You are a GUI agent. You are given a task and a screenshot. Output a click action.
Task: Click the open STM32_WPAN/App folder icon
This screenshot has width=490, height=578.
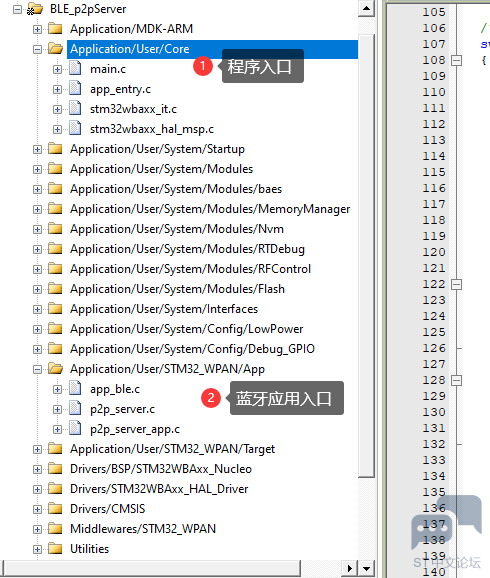(x=55, y=368)
